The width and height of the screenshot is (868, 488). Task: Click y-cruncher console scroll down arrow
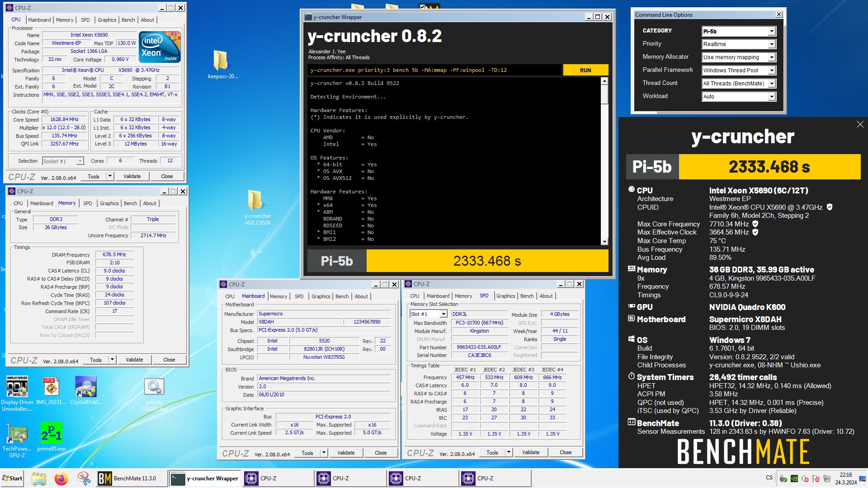(x=604, y=242)
